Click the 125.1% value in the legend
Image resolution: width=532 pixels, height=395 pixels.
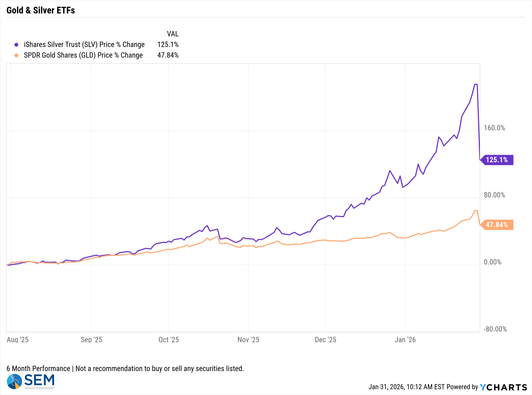point(168,45)
